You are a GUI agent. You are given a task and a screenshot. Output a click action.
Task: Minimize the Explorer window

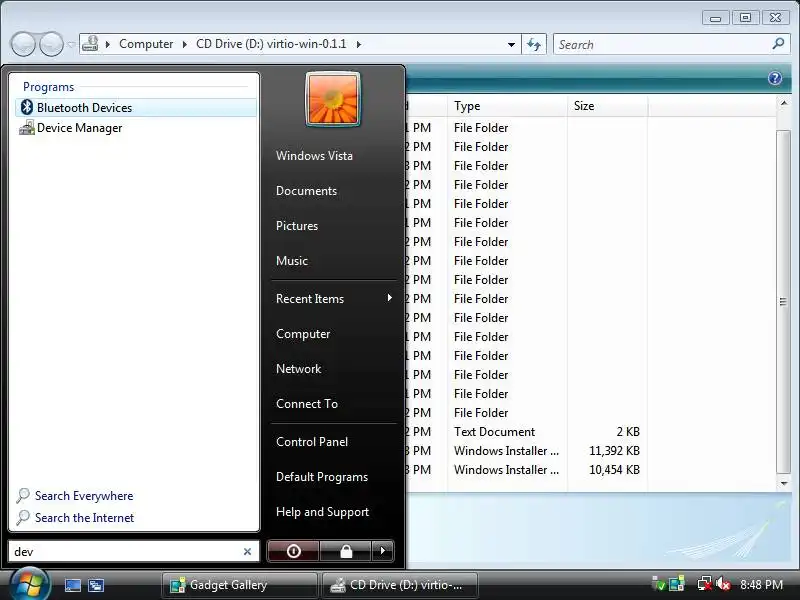[715, 18]
